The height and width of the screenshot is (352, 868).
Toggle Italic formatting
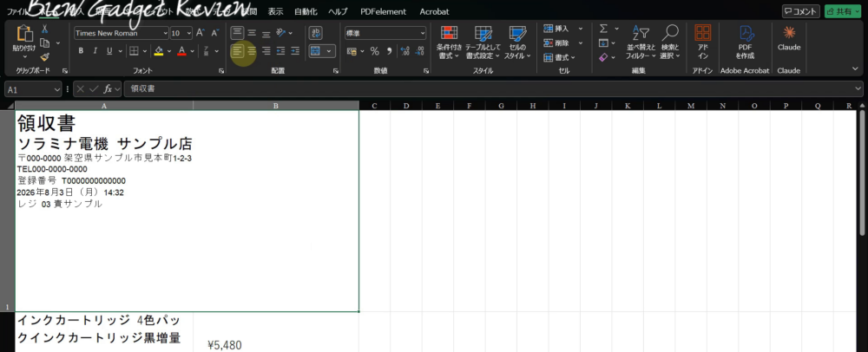(x=95, y=51)
